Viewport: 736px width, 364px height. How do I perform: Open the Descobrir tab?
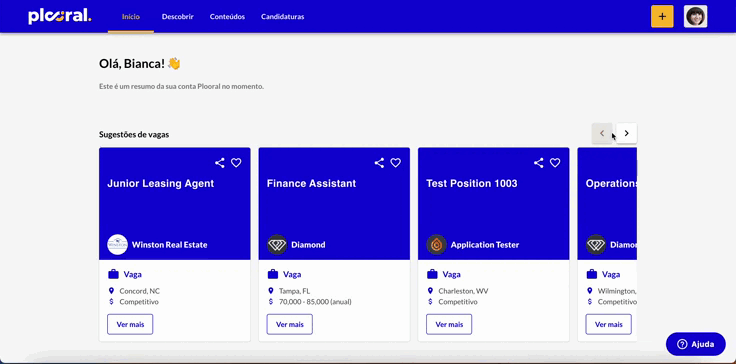(x=178, y=16)
